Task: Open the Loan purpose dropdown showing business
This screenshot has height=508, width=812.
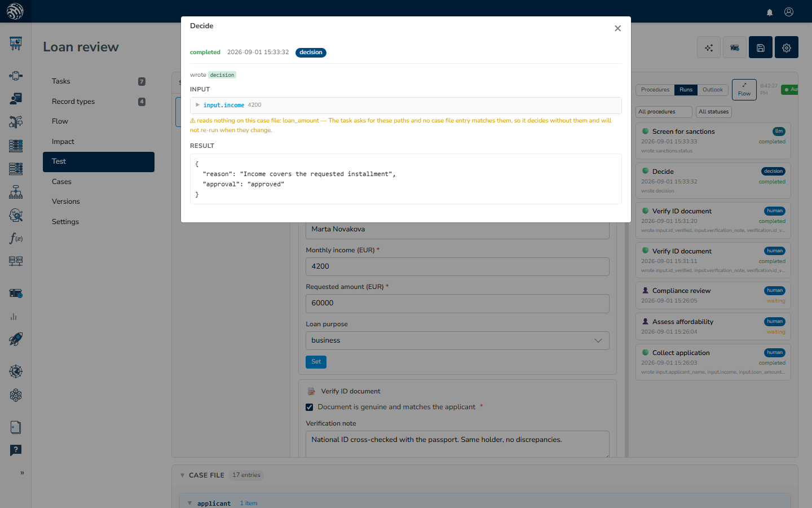Action: click(457, 340)
